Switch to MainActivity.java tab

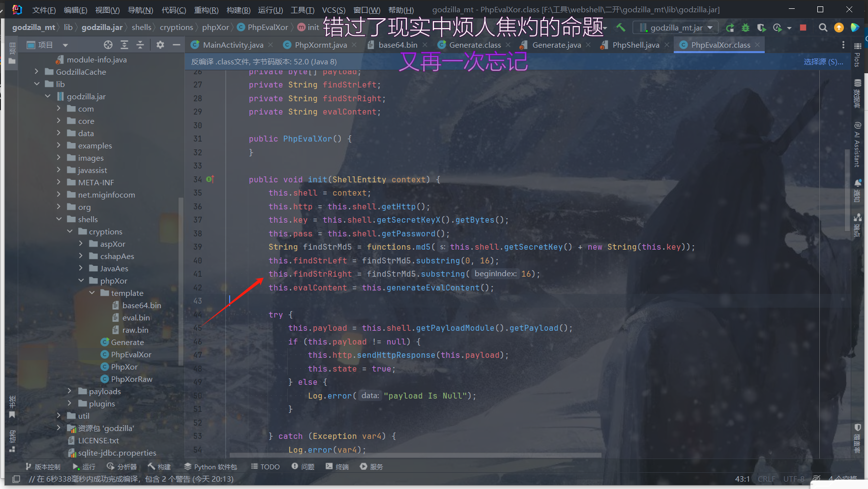[x=233, y=45]
